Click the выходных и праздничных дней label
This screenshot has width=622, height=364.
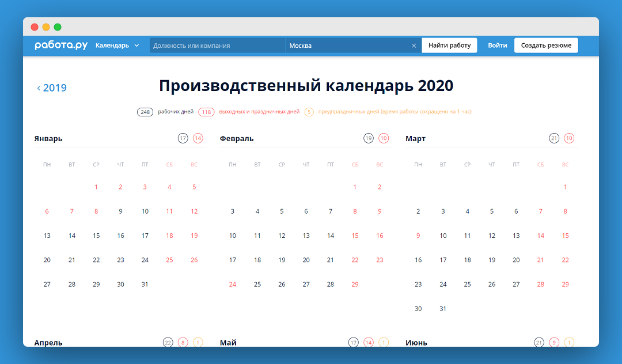pyautogui.click(x=259, y=112)
